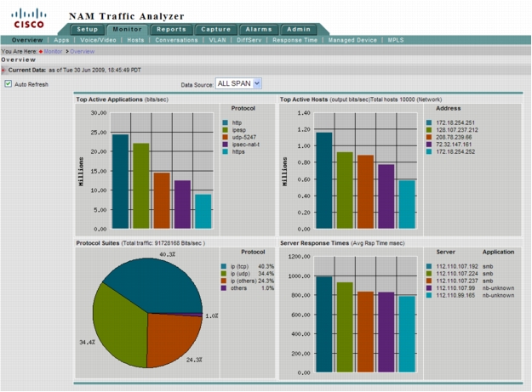Image resolution: width=532 pixels, height=392 pixels.
Task: Click the 172.18.254.251 legend swatch
Action: tap(429, 122)
